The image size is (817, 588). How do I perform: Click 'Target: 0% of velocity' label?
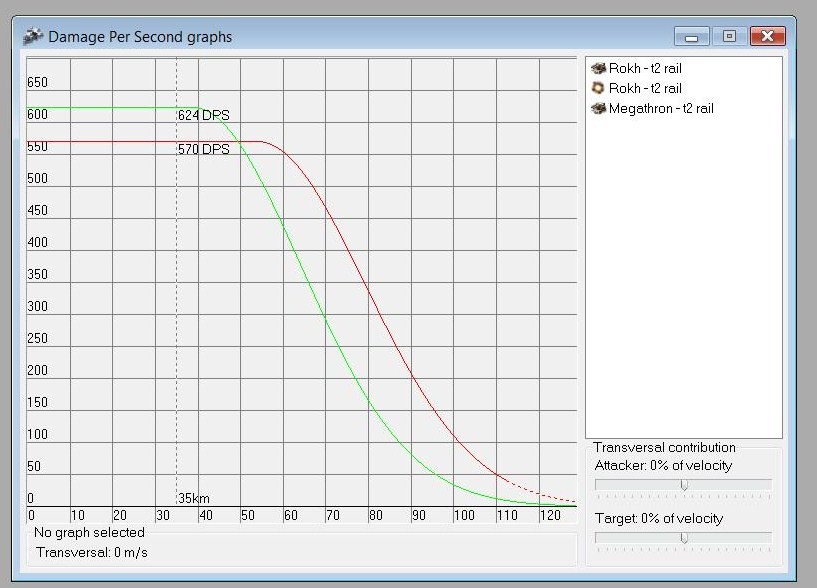tap(659, 519)
